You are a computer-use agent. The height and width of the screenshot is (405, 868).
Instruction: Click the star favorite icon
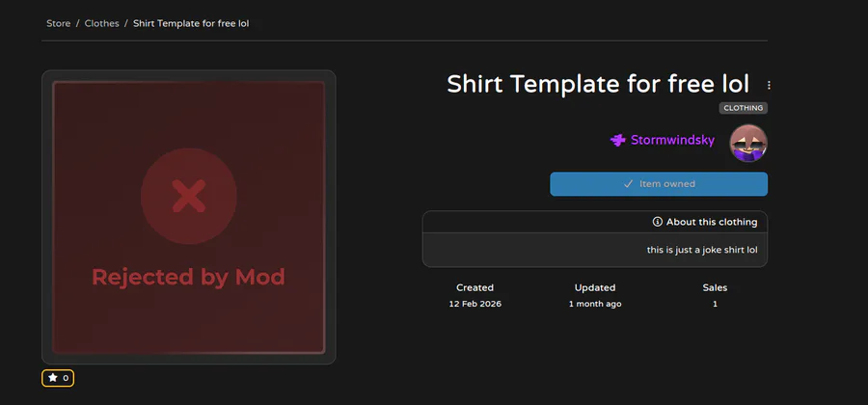pyautogui.click(x=53, y=378)
